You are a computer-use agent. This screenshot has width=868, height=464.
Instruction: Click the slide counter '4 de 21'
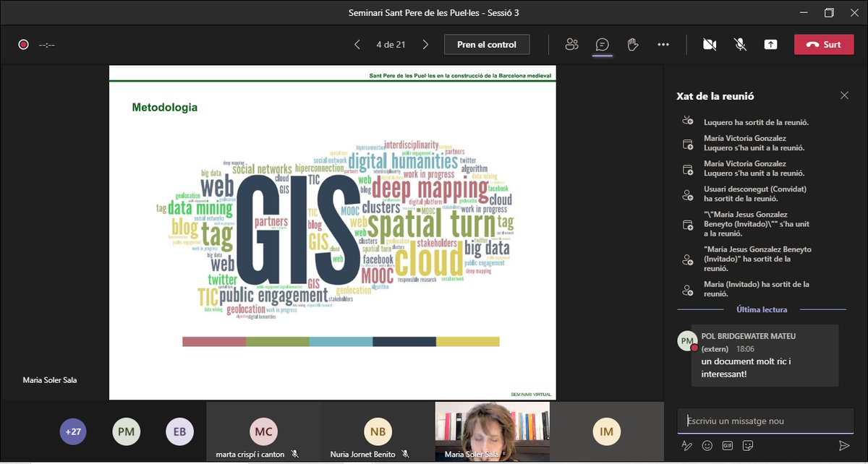pos(391,44)
